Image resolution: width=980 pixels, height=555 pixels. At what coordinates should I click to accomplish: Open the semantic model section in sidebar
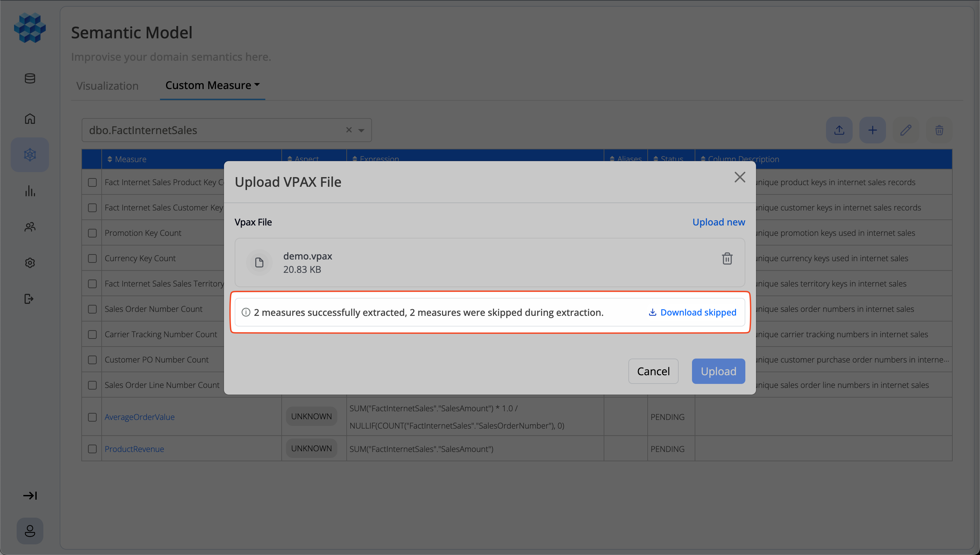click(30, 154)
